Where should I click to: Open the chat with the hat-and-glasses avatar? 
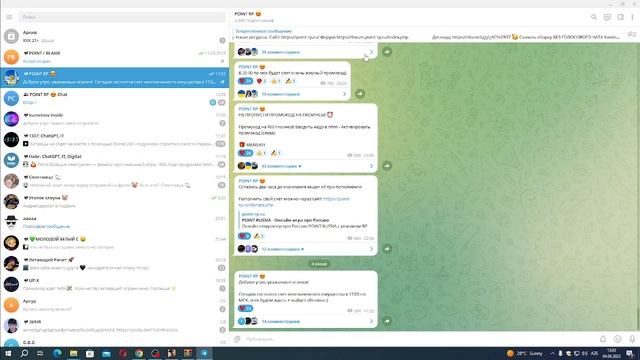115,222
